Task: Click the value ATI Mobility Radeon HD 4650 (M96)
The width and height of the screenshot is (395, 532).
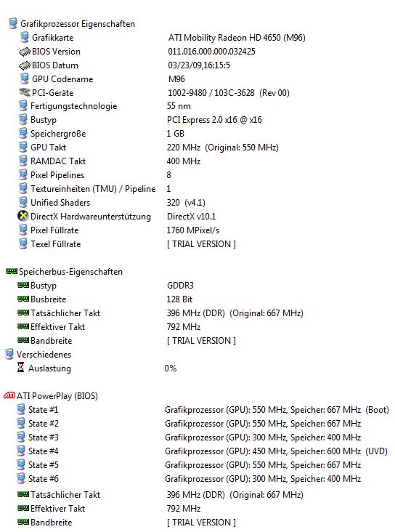Action: click(x=237, y=38)
